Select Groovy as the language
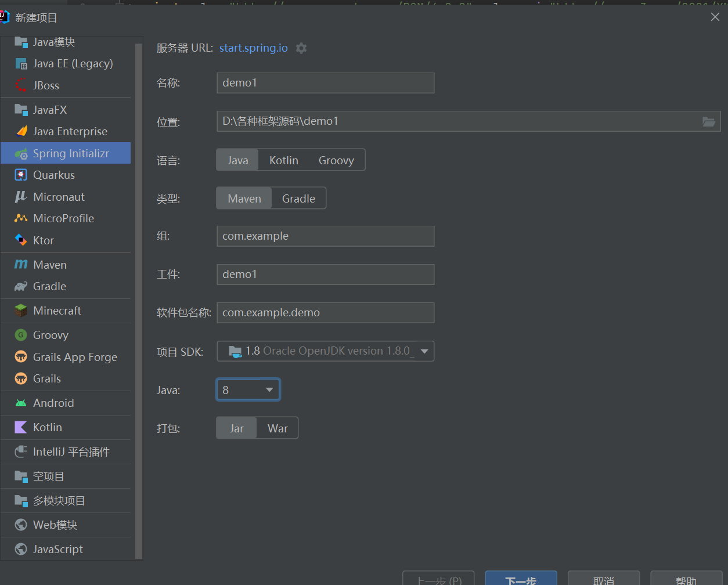 [x=336, y=160]
